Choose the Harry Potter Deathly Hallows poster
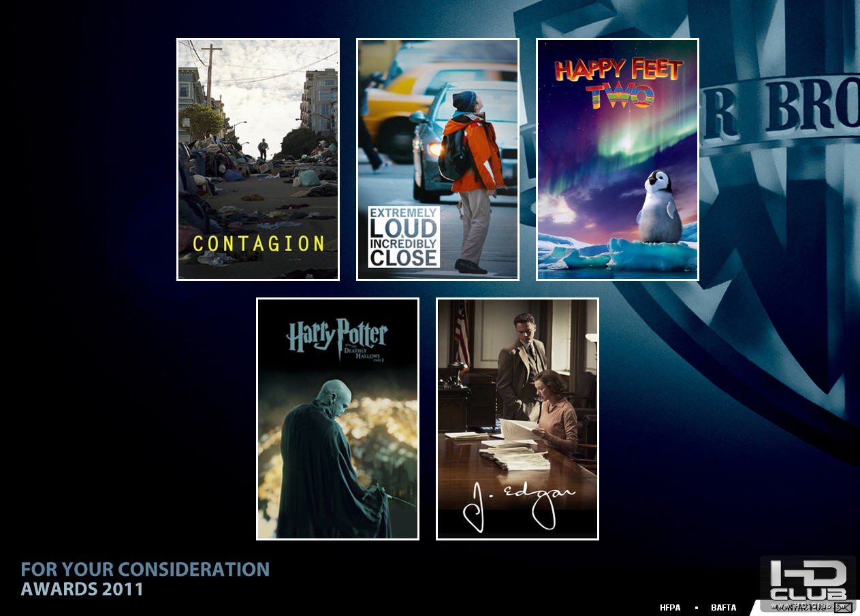The height and width of the screenshot is (616, 860). click(x=338, y=419)
